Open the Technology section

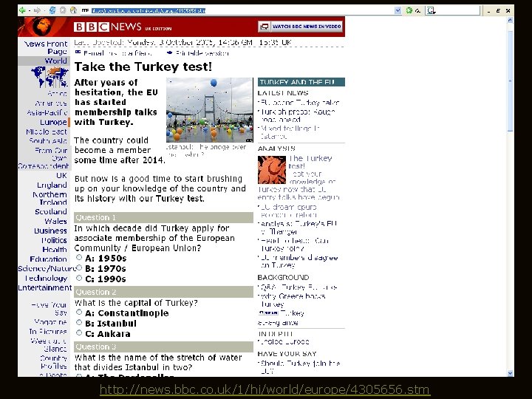[x=46, y=279]
